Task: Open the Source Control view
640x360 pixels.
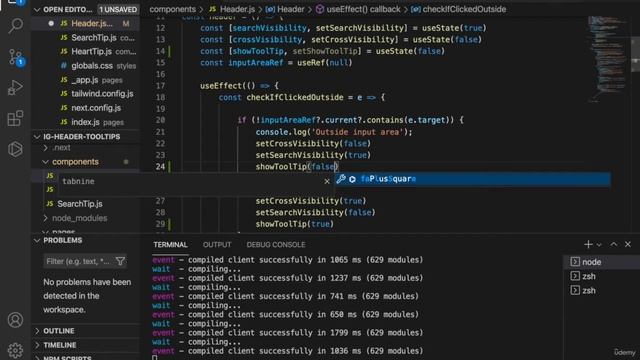Action: coord(16,57)
